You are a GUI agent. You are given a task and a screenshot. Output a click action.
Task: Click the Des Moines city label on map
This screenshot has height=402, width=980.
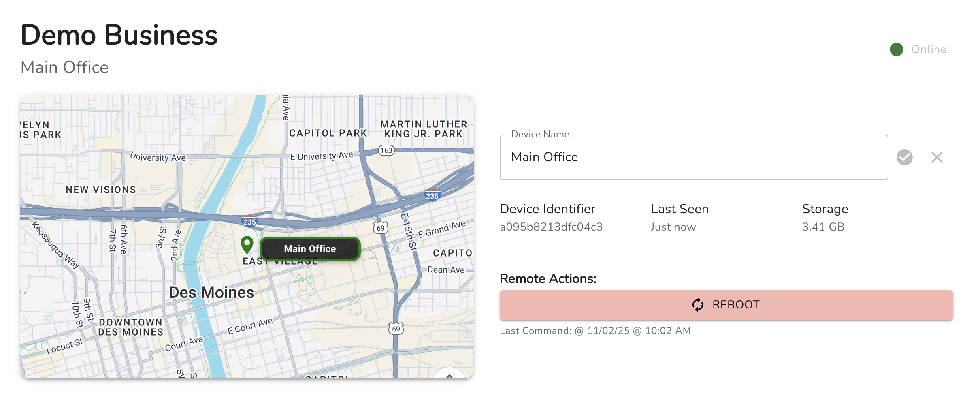[211, 293]
